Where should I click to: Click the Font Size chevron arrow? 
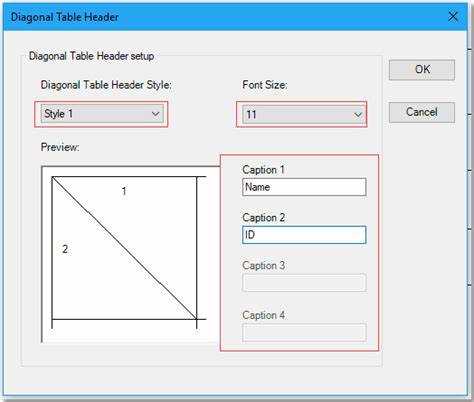click(358, 115)
